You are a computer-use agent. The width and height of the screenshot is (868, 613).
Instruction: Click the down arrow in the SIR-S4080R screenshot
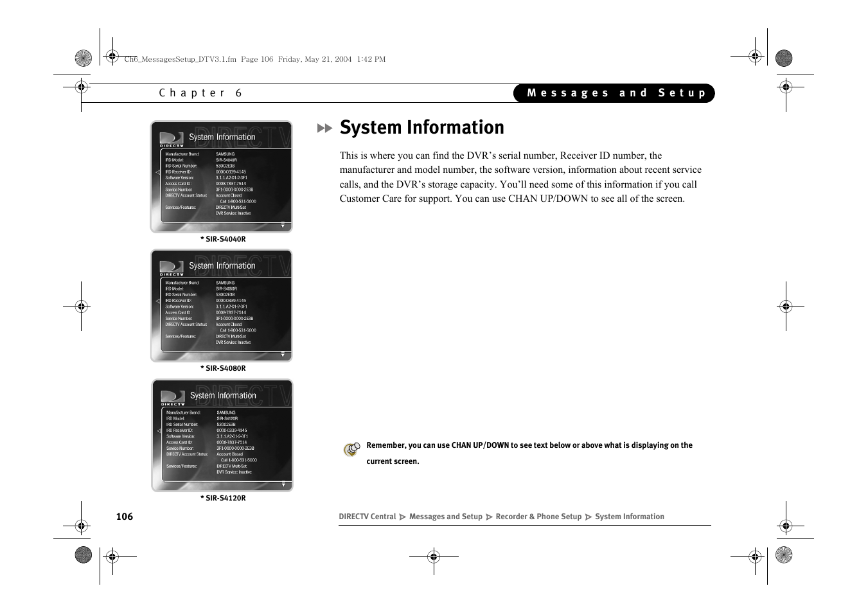tap(283, 354)
